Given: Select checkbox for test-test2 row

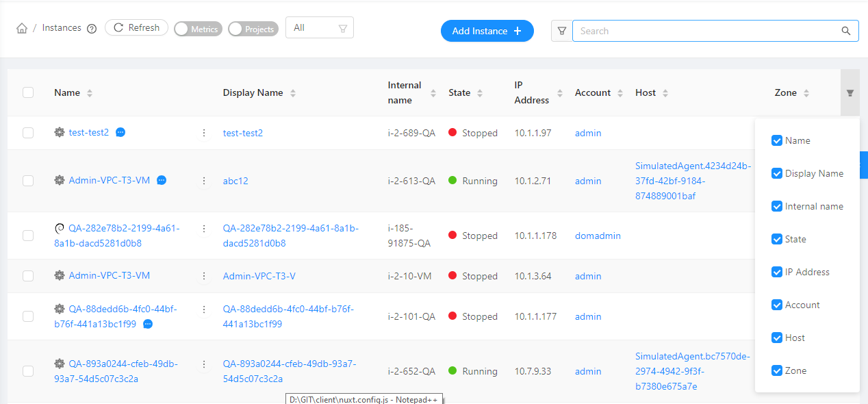Looking at the screenshot, I should pyautogui.click(x=28, y=133).
